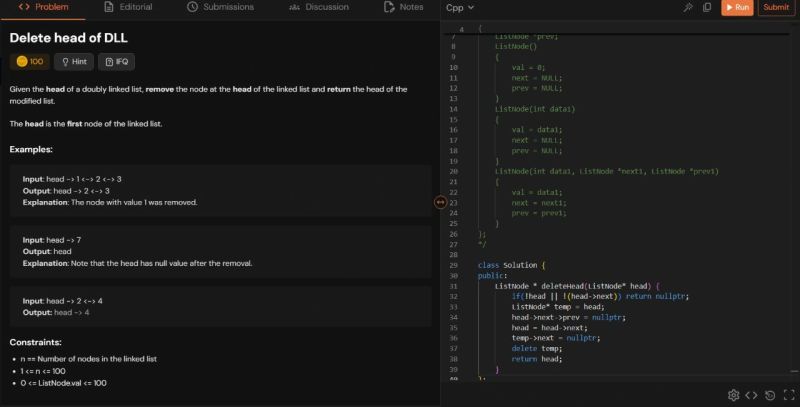Image resolution: width=800 pixels, height=407 pixels.
Task: Run the code with the Run button
Action: pyautogui.click(x=737, y=7)
